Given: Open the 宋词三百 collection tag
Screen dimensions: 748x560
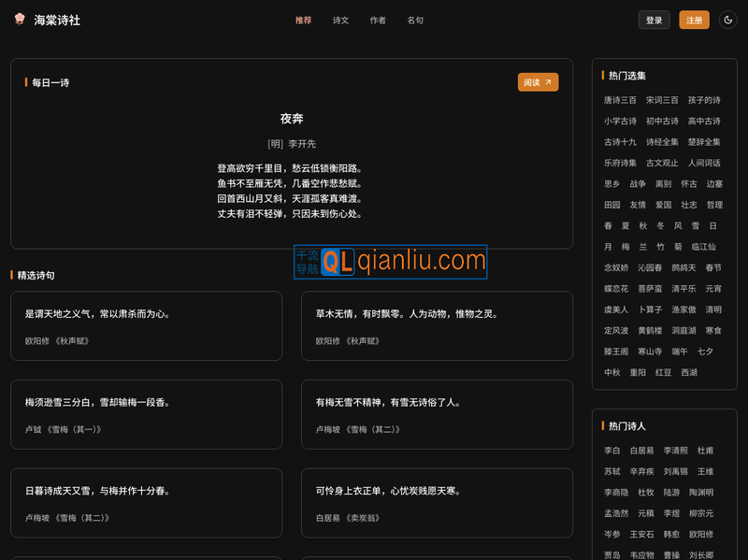Looking at the screenshot, I should coord(663,100).
